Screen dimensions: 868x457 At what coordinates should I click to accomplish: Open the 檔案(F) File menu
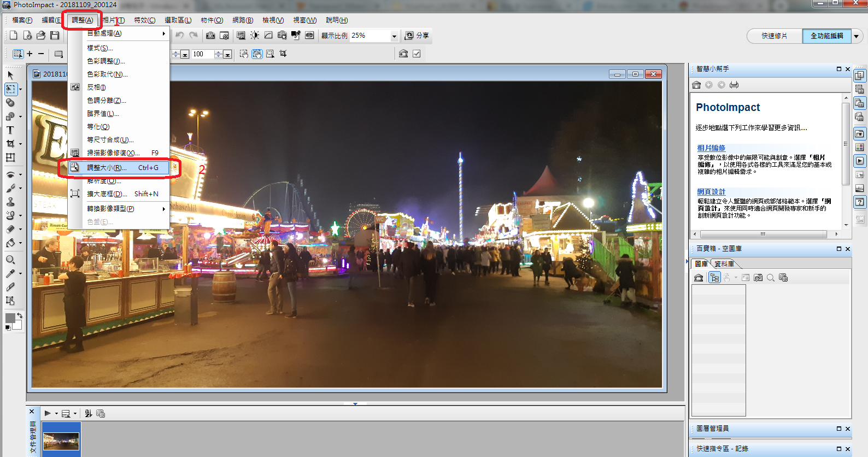22,20
